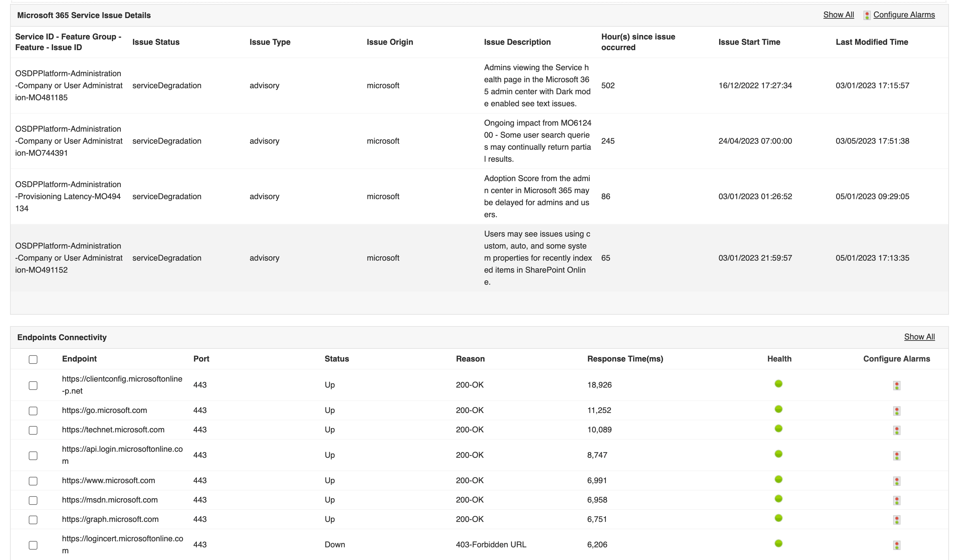
Task: Open endpoint https://msdn.microsoft.com
Action: [110, 500]
